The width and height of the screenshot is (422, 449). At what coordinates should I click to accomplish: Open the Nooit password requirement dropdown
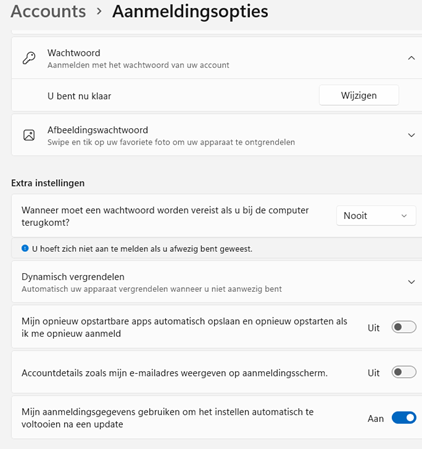click(x=376, y=216)
